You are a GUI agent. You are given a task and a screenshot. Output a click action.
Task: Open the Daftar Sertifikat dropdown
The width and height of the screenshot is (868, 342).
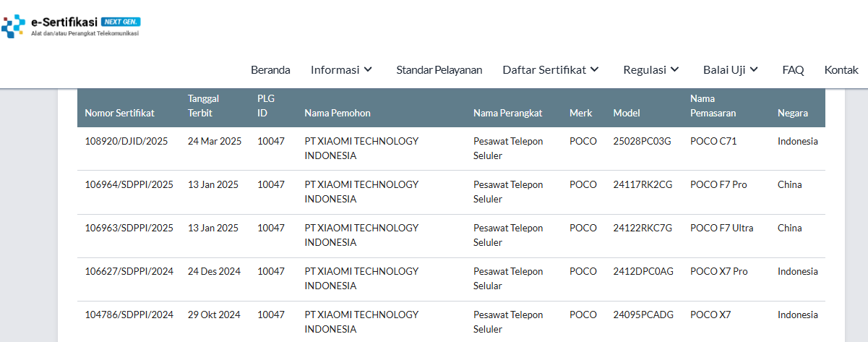click(x=551, y=70)
